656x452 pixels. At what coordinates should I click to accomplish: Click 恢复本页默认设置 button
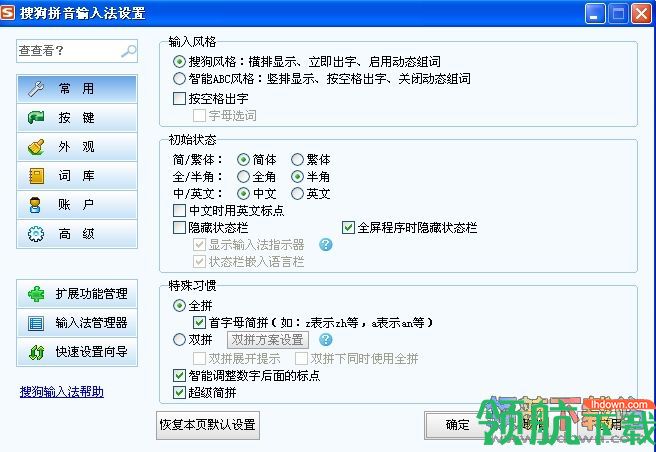point(208,425)
